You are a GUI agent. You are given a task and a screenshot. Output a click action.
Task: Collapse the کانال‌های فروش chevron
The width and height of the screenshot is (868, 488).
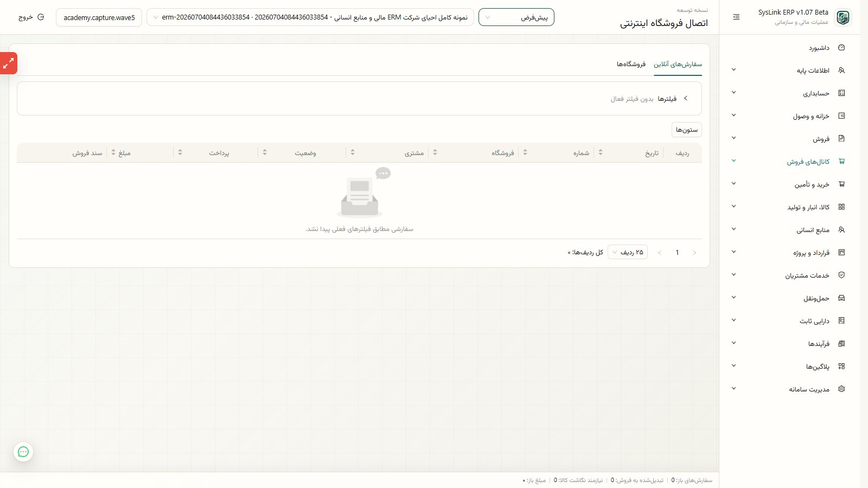tap(733, 161)
